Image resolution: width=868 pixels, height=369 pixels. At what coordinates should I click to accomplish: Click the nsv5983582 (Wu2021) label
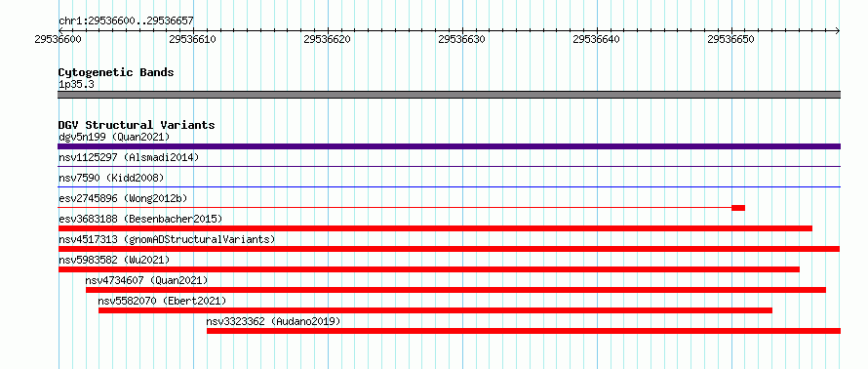click(114, 260)
